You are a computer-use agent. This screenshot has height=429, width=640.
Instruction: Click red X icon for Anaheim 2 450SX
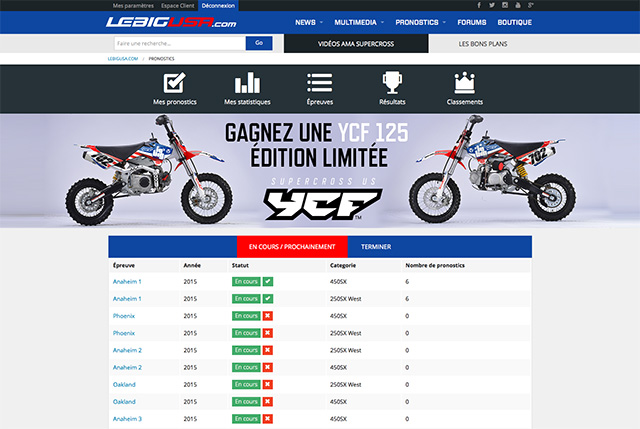[x=268, y=367]
